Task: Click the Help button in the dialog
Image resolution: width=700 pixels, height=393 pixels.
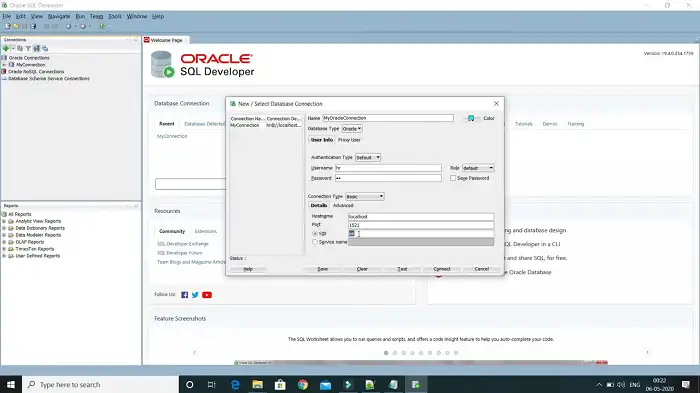Action: tap(248, 269)
